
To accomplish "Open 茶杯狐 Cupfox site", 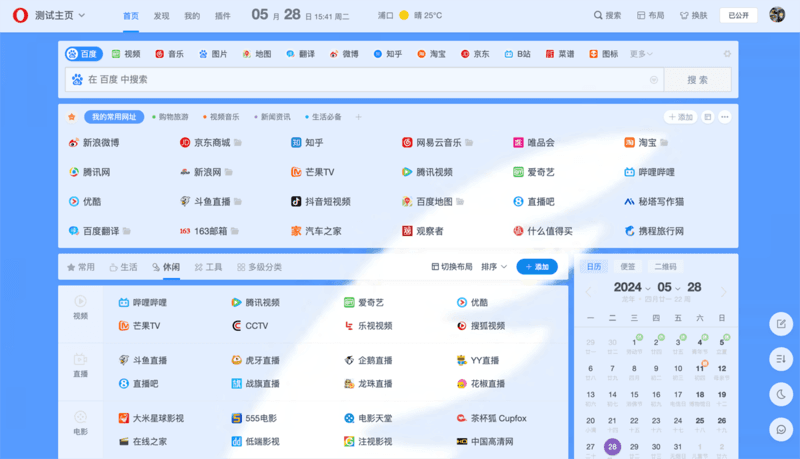I will point(492,418).
